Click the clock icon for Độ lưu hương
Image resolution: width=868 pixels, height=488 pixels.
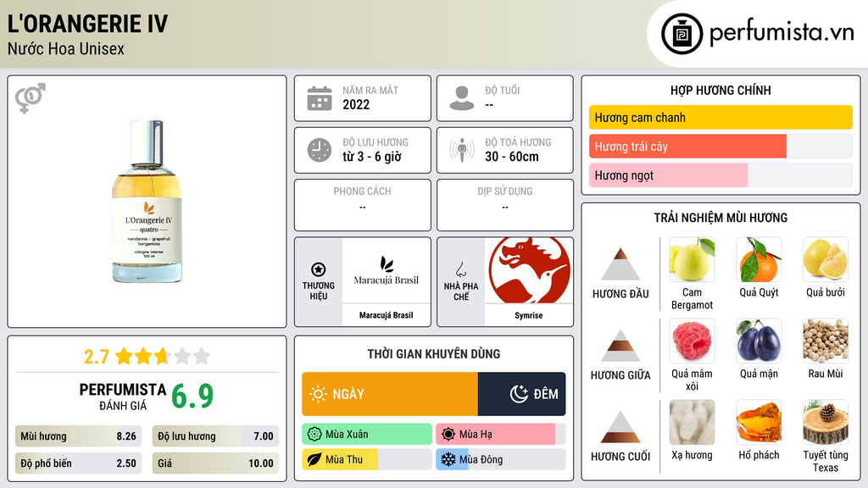tap(320, 150)
